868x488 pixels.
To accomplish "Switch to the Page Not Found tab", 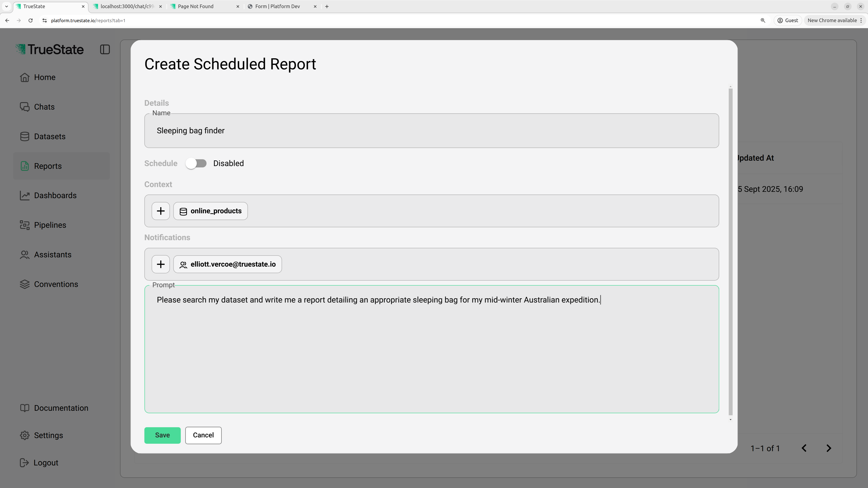I will tap(196, 6).
